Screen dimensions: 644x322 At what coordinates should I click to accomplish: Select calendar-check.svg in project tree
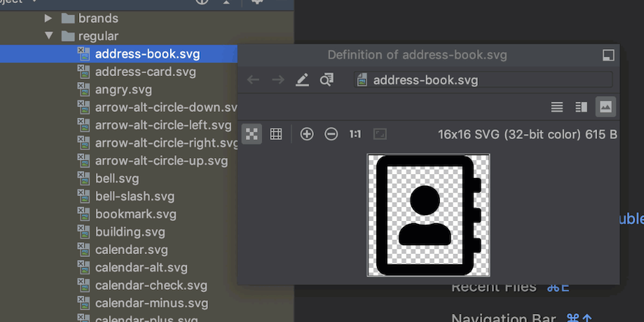coord(151,285)
